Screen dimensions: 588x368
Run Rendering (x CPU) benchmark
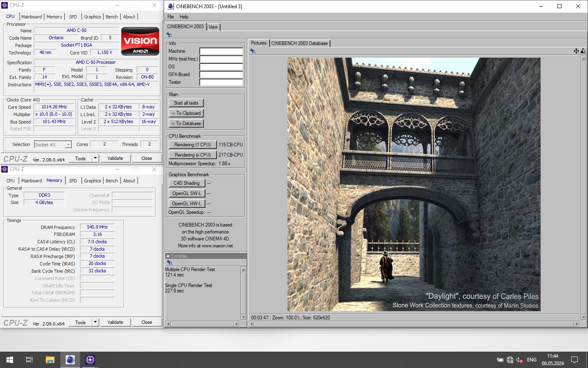pos(192,155)
